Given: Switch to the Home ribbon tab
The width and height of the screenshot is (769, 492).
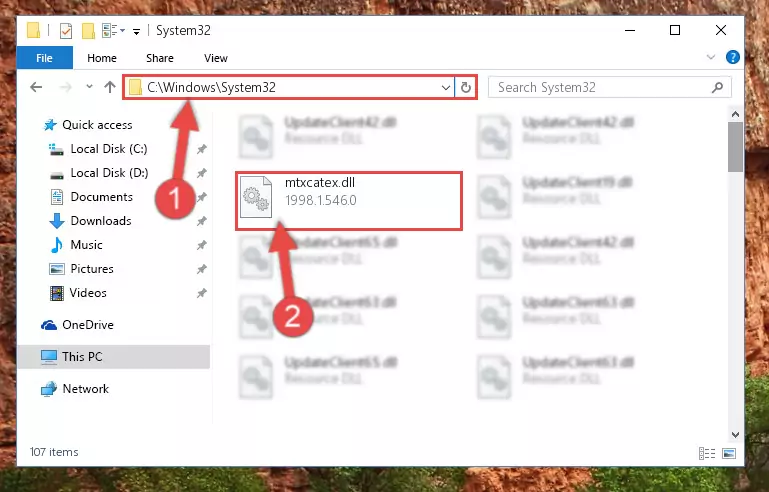Looking at the screenshot, I should (x=102, y=58).
